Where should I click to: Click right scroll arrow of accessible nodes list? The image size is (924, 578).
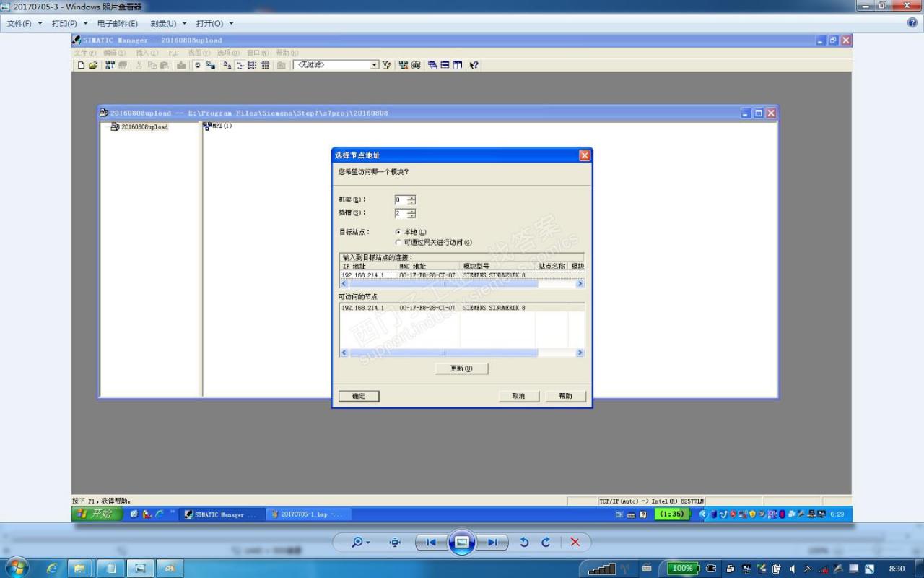tap(580, 353)
